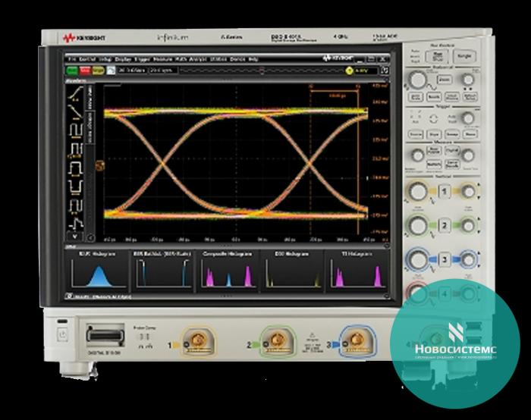
Task: Click the large horizontal scale knob
Action: (x=417, y=80)
